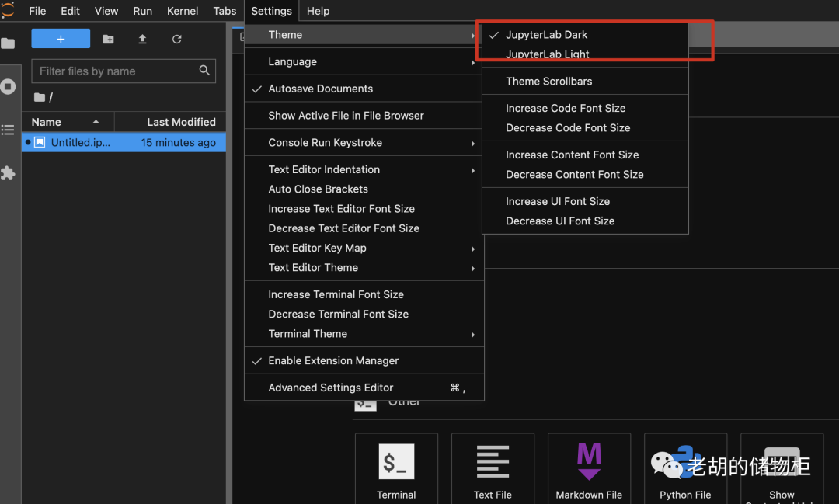Image resolution: width=839 pixels, height=504 pixels.
Task: Click Increase UI Font Size
Action: [585, 201]
